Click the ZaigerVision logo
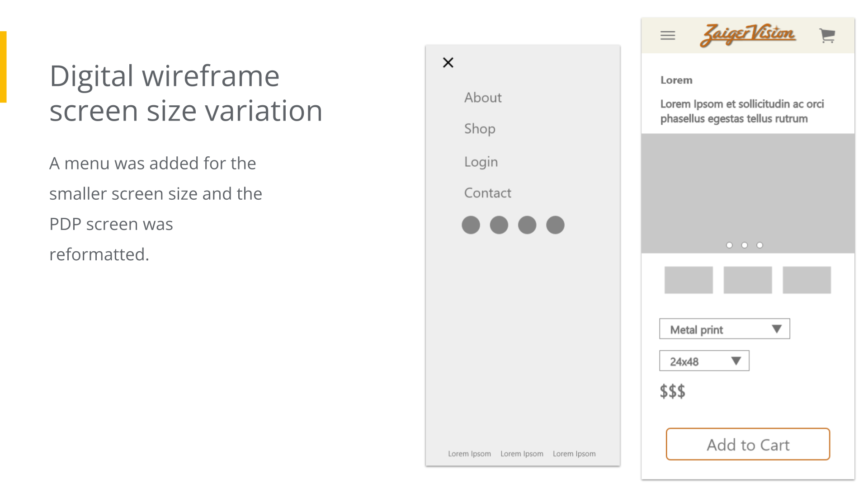The image size is (868, 488). tap(748, 34)
